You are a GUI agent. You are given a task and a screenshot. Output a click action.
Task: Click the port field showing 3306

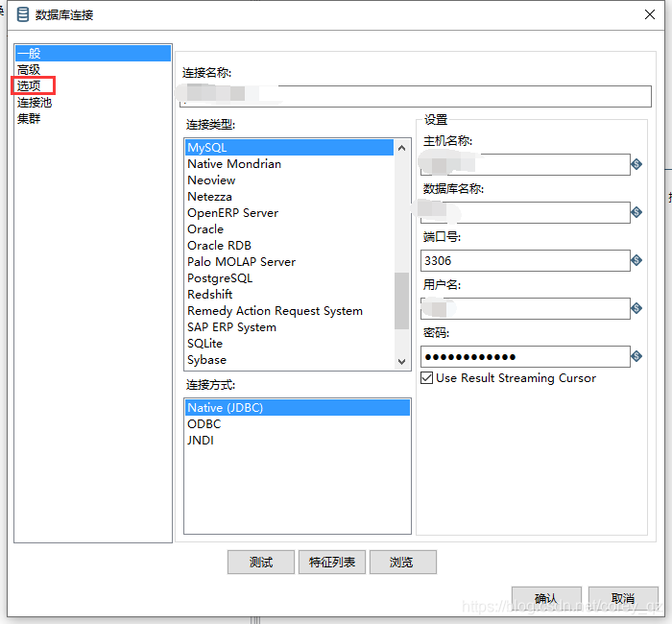pos(525,260)
